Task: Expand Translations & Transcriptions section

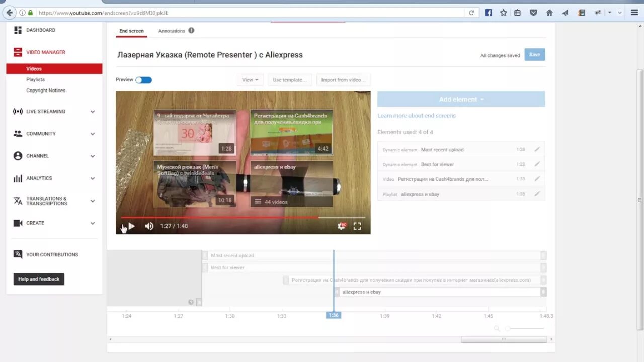Action: [93, 201]
